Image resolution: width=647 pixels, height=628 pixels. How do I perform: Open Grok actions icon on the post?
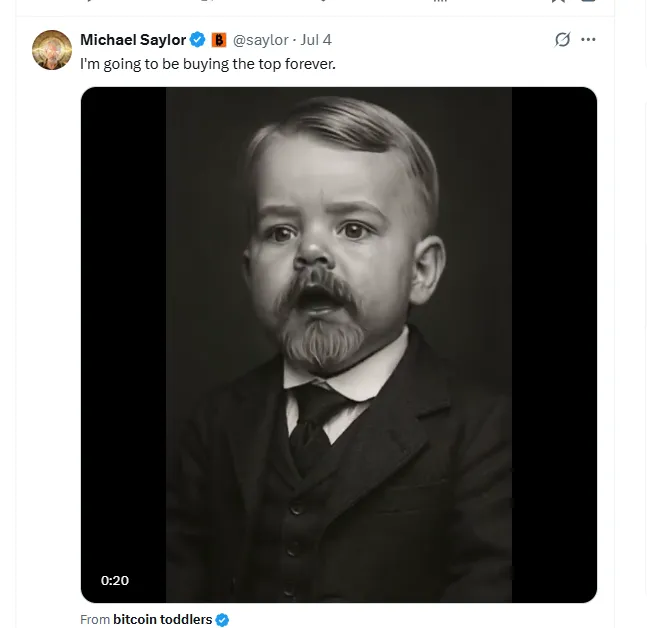coord(562,40)
